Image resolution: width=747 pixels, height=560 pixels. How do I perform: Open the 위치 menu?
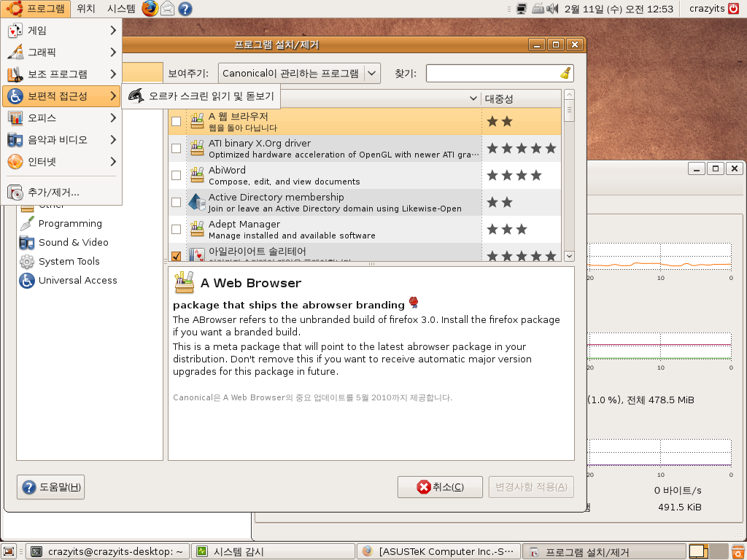86,9
